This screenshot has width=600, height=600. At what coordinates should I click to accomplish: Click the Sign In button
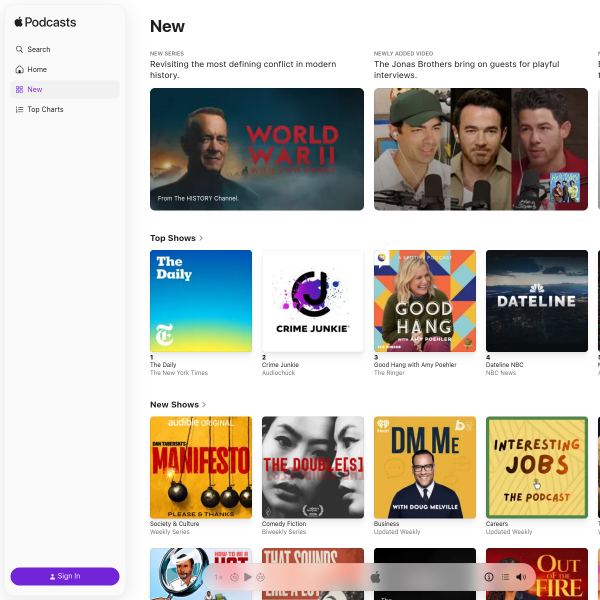(x=65, y=576)
